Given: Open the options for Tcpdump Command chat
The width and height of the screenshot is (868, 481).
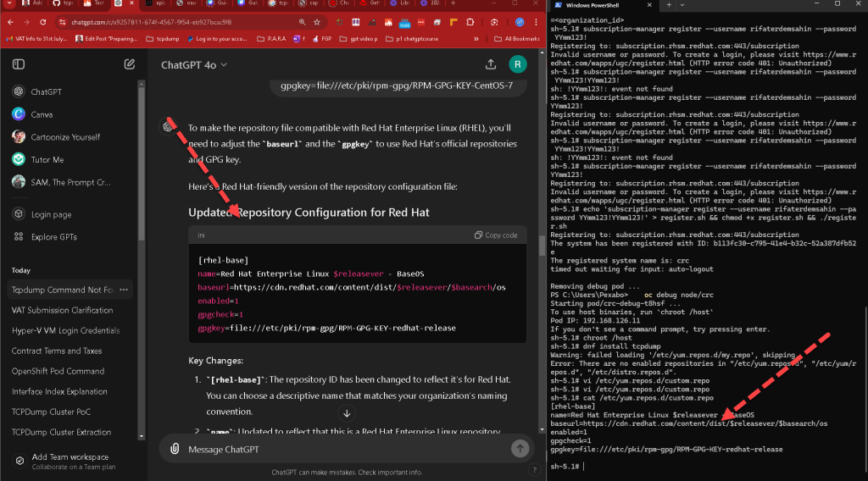Looking at the screenshot, I should tap(124, 290).
